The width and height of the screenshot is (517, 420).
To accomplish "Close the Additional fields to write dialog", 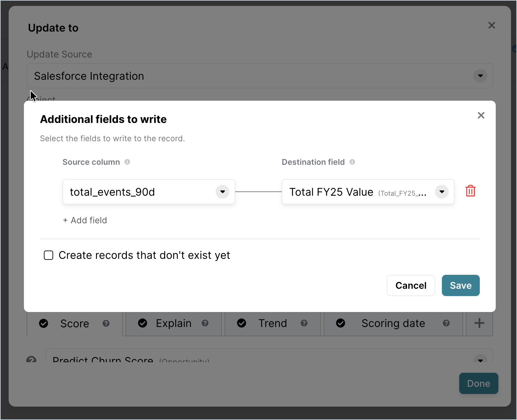I will coord(481,115).
